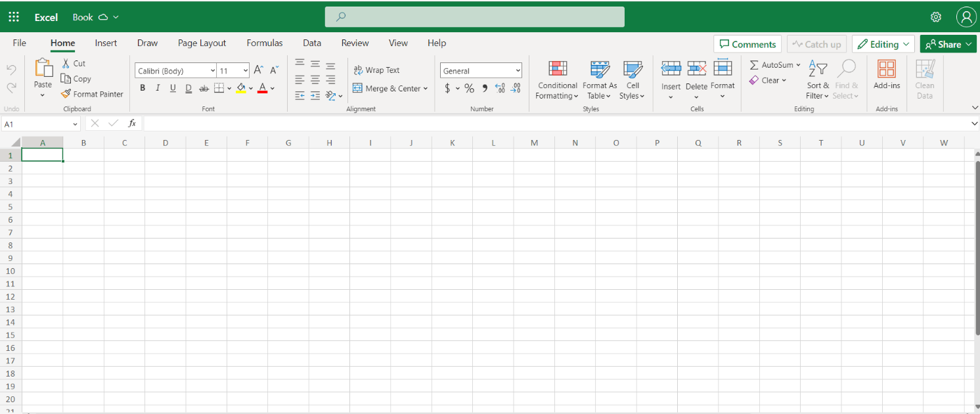Increase font size

(x=259, y=70)
